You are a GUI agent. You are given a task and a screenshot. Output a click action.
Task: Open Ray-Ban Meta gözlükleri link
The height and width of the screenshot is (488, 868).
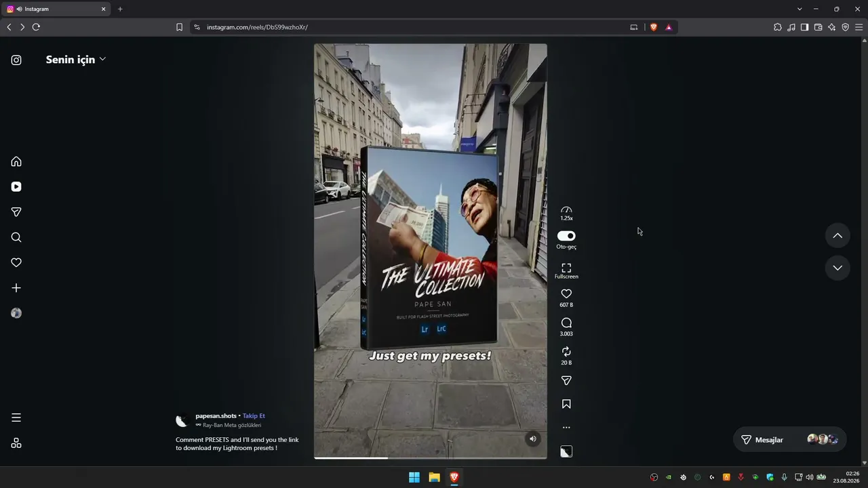coord(228,425)
